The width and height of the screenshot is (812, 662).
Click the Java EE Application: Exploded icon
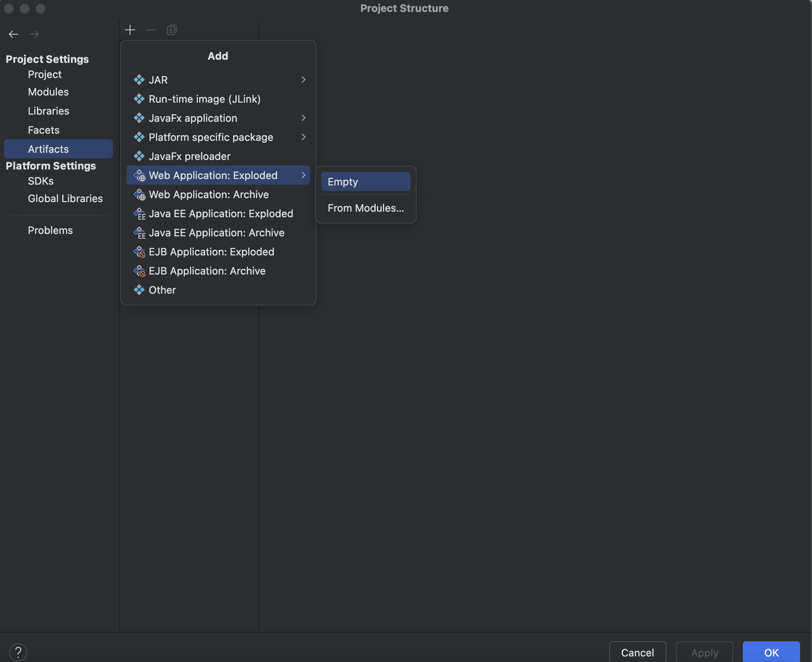click(139, 214)
